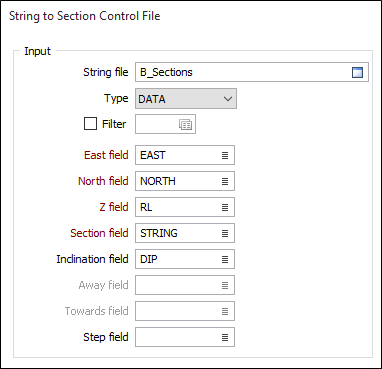Click the Type dropdown chevron arrow

[x=228, y=99]
